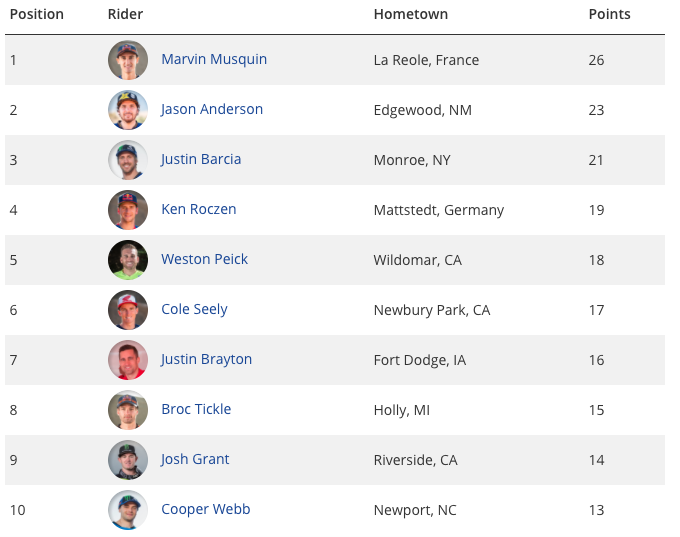Screen dimensions: 680x537
Task: Click the Points column header
Action: (609, 14)
